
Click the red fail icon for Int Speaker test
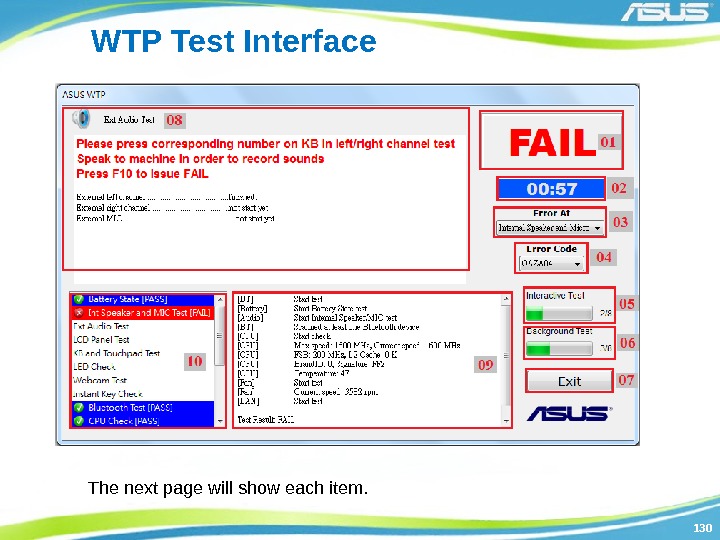pyautogui.click(x=79, y=313)
